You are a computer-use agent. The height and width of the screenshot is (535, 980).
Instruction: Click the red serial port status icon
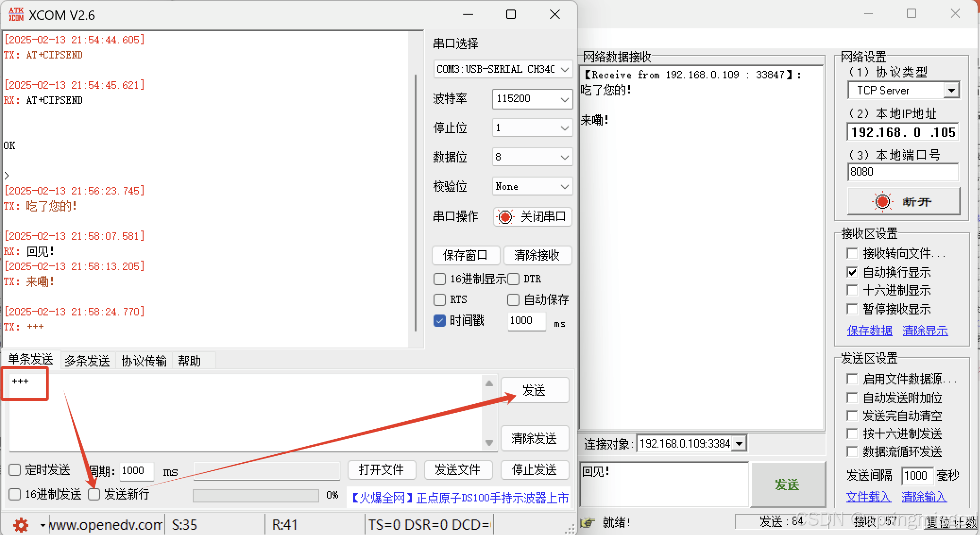tap(505, 217)
